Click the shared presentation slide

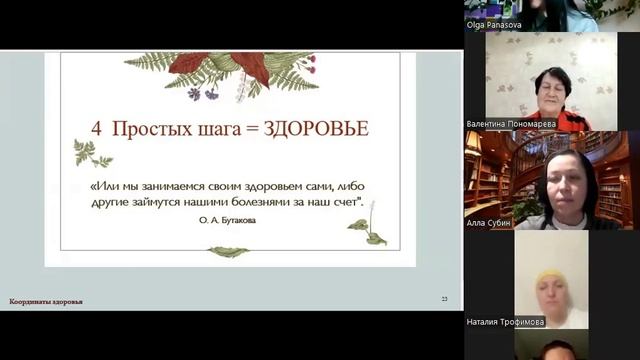click(x=231, y=180)
